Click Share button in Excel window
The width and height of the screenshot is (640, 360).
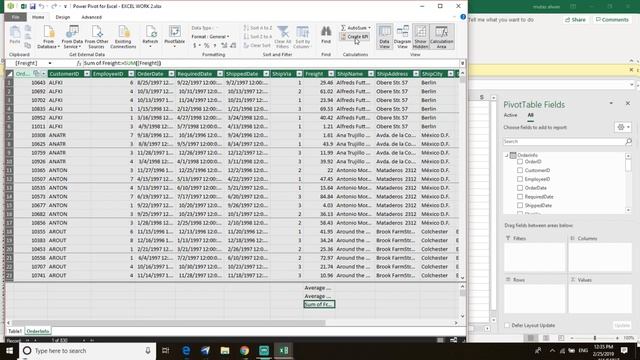click(575, 20)
